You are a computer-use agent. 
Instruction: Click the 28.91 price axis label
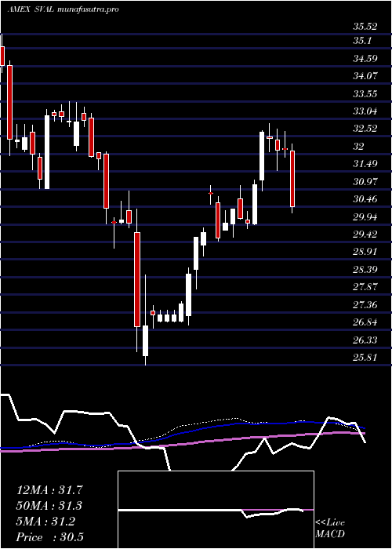click(x=365, y=252)
